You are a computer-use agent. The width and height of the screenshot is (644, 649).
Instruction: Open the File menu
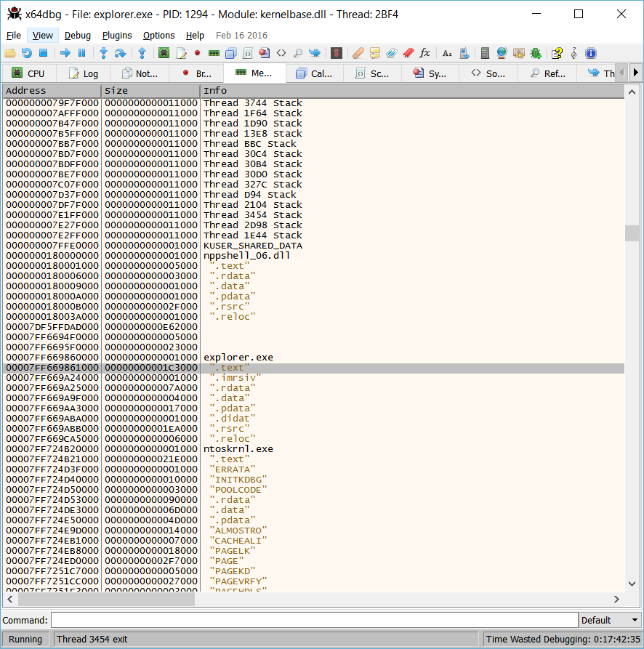[x=14, y=35]
